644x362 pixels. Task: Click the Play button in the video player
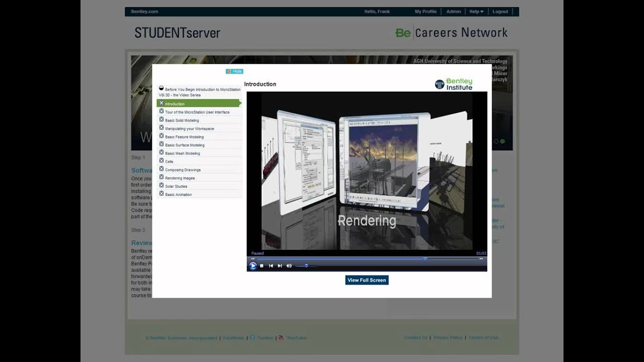[x=253, y=265]
